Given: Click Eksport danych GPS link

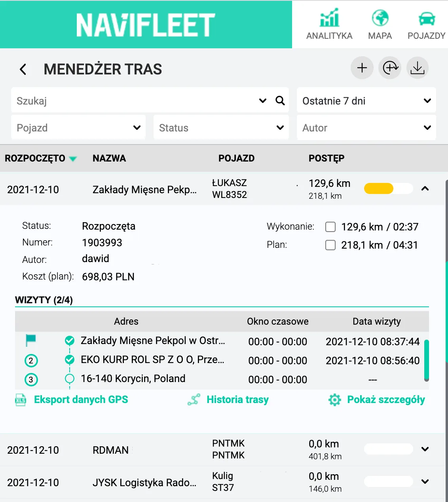Looking at the screenshot, I should (x=81, y=399).
